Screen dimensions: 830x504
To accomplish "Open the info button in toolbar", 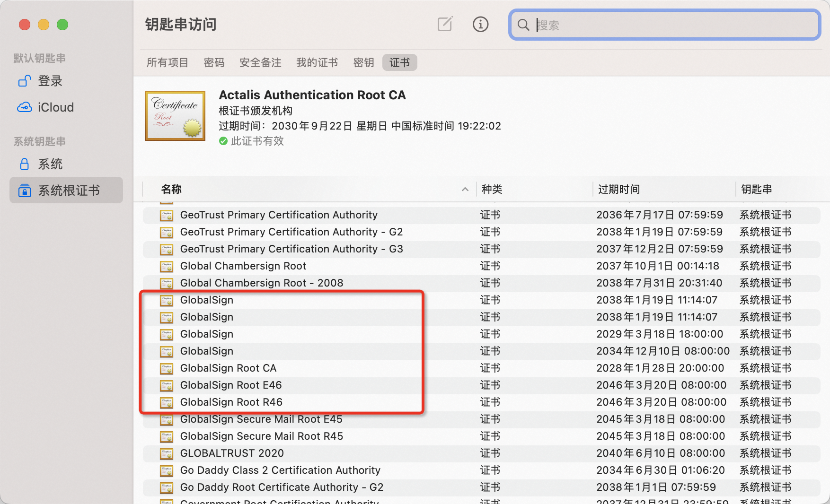I will 480,24.
